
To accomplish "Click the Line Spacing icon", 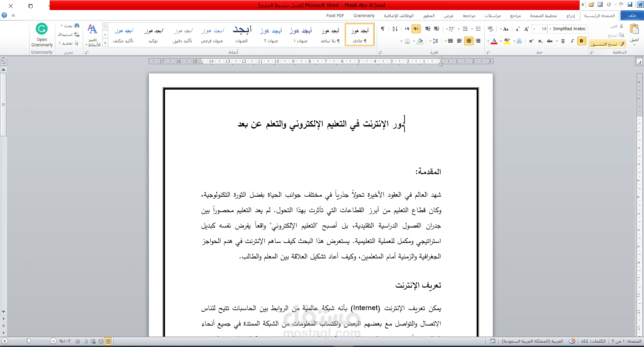I will (x=435, y=41).
